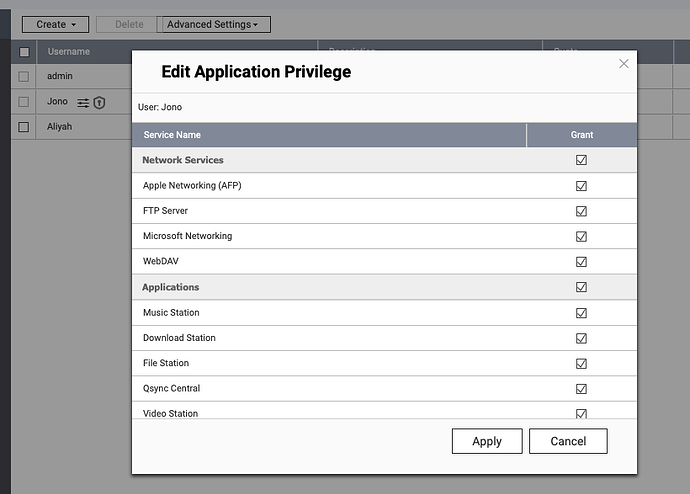Click the shield icon beside Jono
Screen dimensions: 690x494
[99, 102]
